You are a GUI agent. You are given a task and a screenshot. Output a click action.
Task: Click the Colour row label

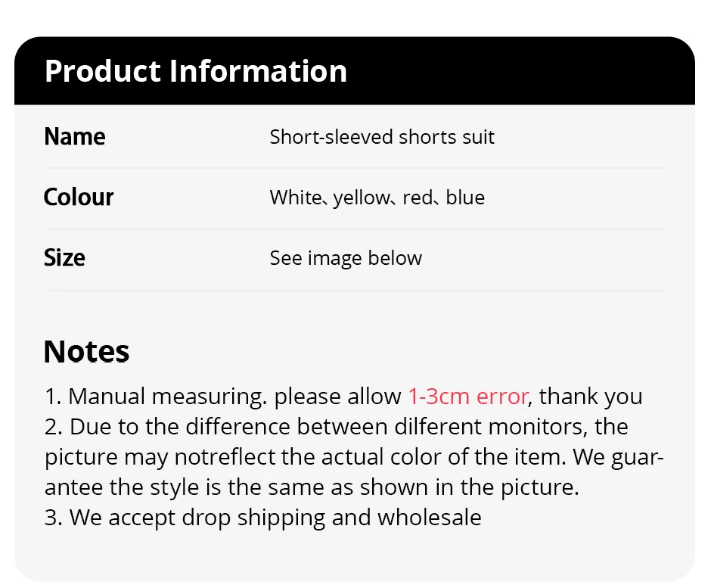point(79,198)
